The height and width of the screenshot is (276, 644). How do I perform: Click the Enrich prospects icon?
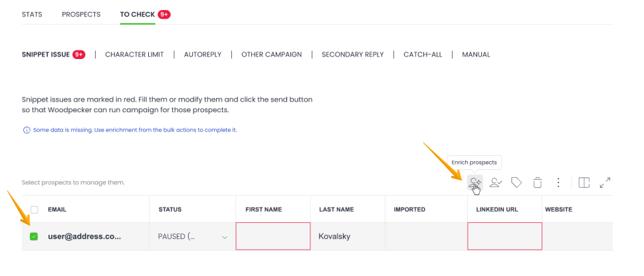pyautogui.click(x=475, y=182)
